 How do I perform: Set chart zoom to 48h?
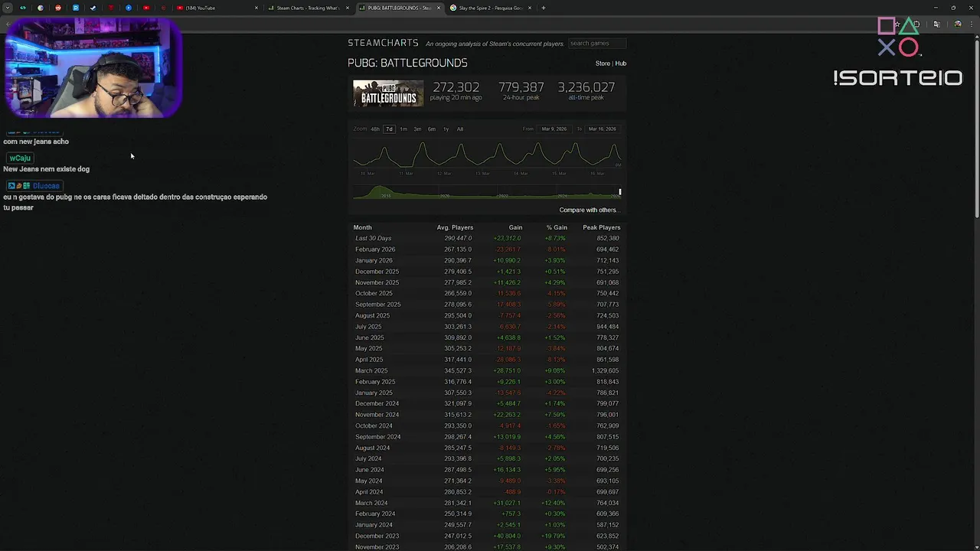click(375, 129)
